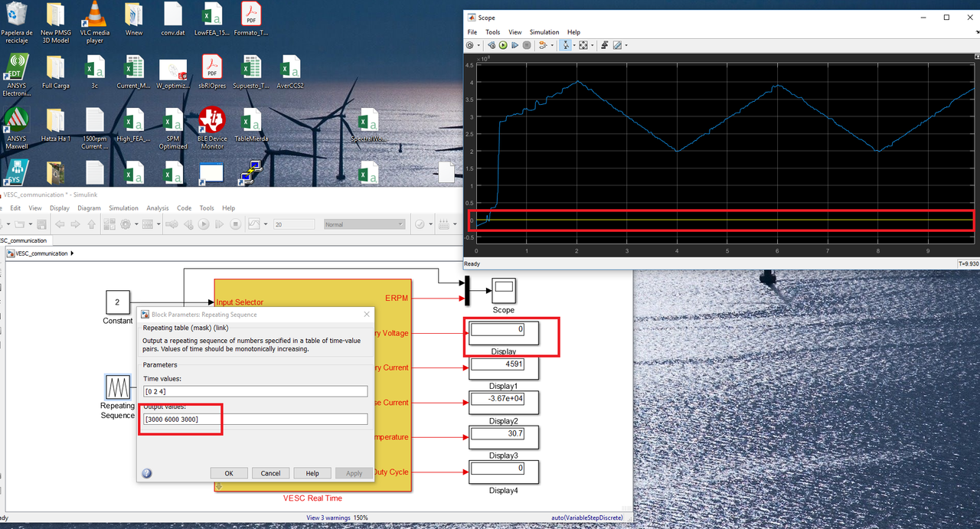Select the Zoom tool in Scope toolbar

click(x=566, y=45)
